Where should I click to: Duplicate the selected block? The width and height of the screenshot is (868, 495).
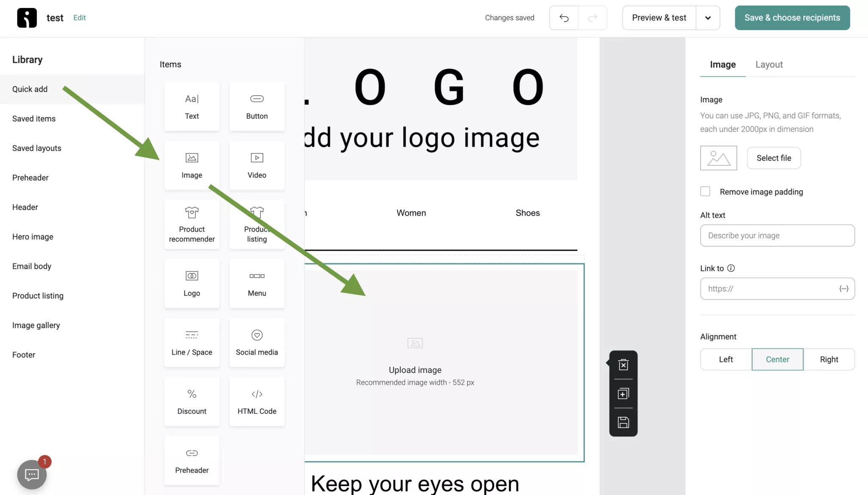(623, 393)
